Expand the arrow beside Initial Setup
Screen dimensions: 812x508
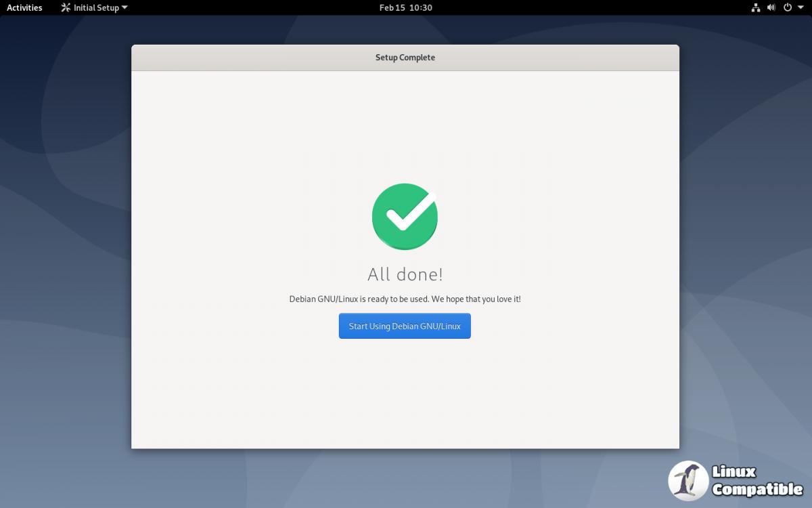tap(125, 8)
